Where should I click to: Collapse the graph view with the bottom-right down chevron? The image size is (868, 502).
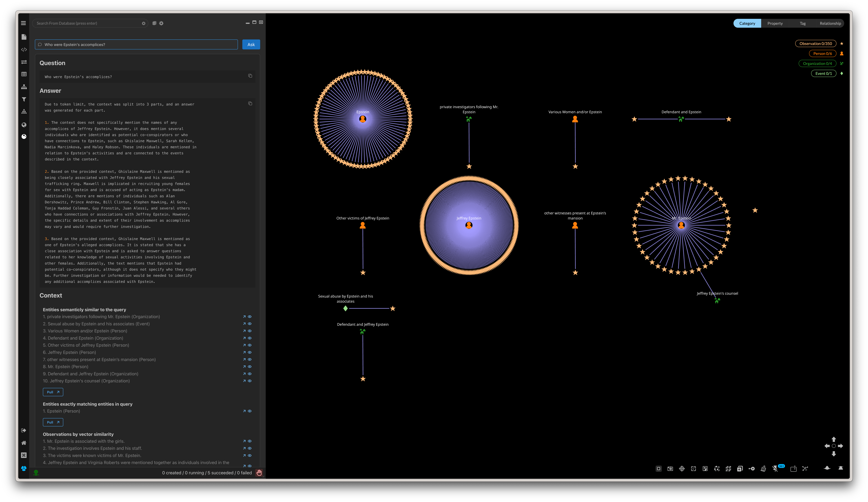827,468
